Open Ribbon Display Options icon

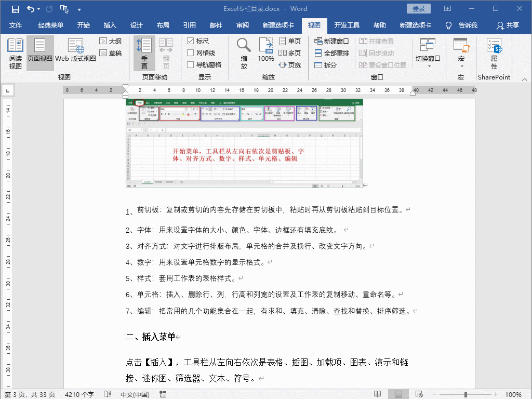point(448,9)
